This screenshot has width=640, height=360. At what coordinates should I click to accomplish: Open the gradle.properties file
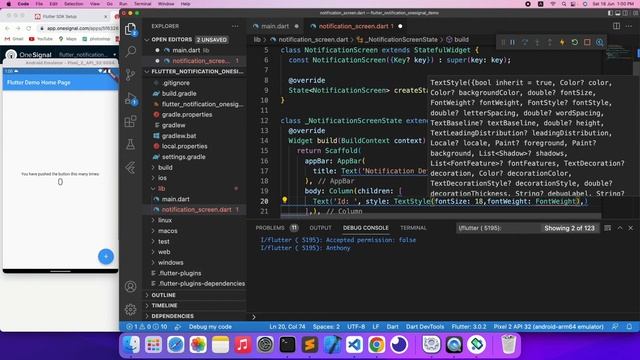tap(187, 115)
